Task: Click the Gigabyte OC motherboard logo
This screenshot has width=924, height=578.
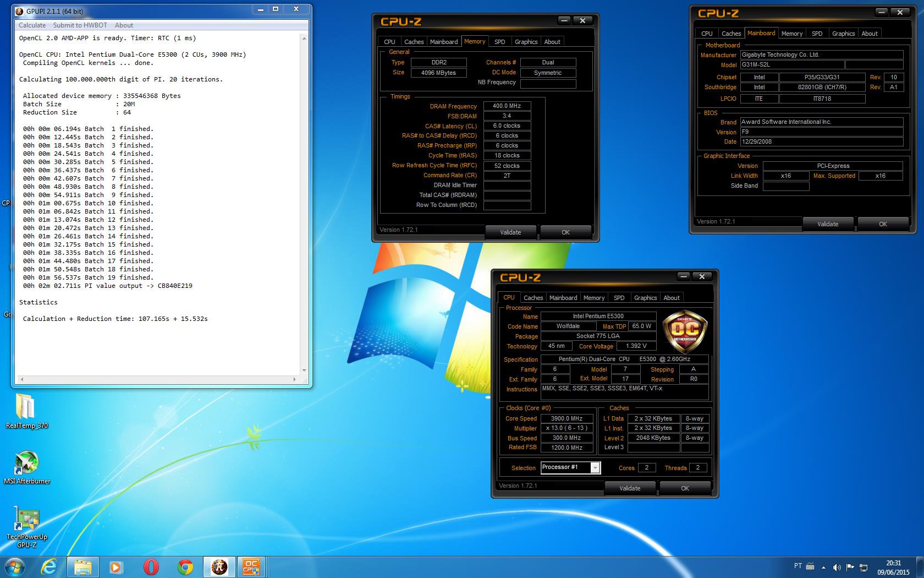Action: pos(685,331)
